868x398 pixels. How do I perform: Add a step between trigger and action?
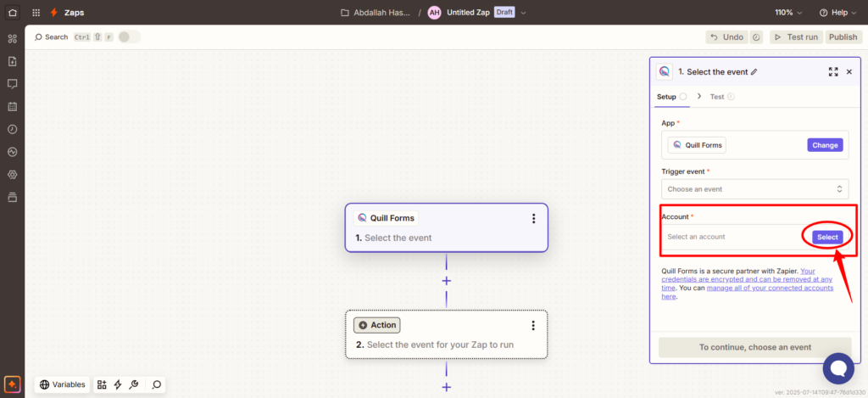(x=446, y=281)
